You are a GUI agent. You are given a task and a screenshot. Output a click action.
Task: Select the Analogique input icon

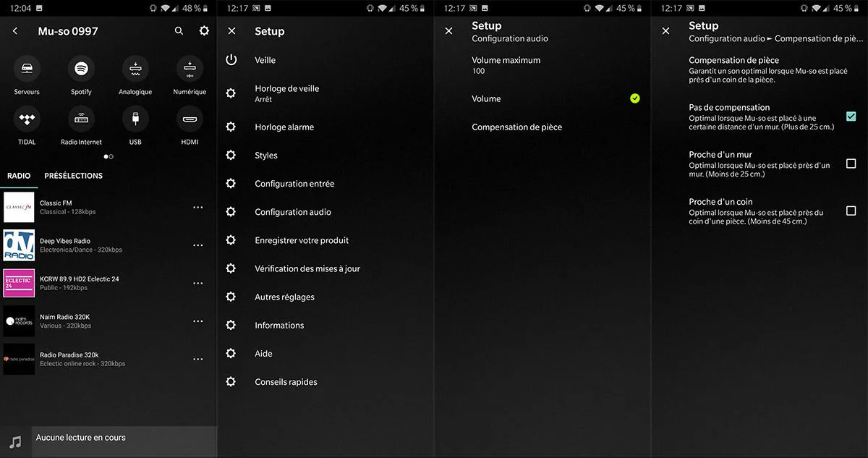click(x=135, y=69)
